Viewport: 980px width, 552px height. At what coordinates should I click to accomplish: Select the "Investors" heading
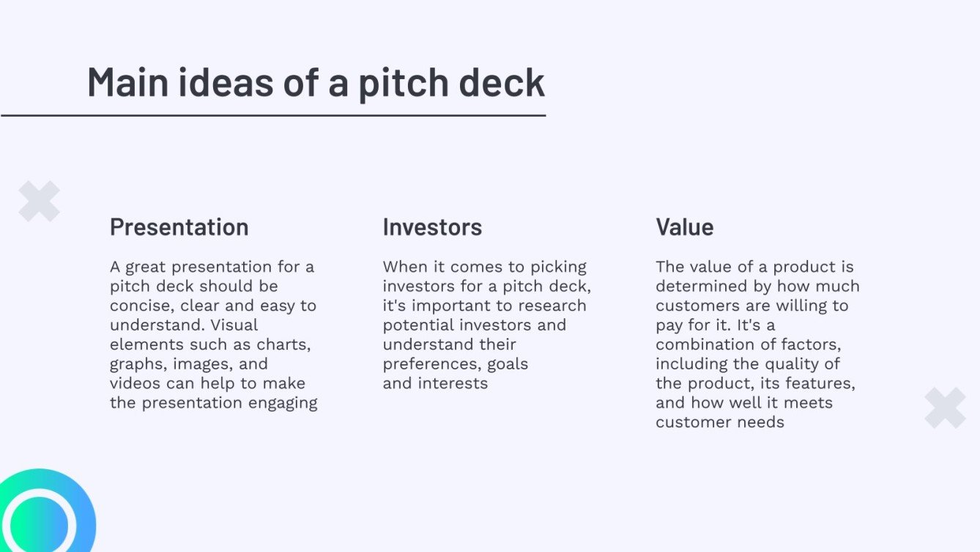[432, 227]
